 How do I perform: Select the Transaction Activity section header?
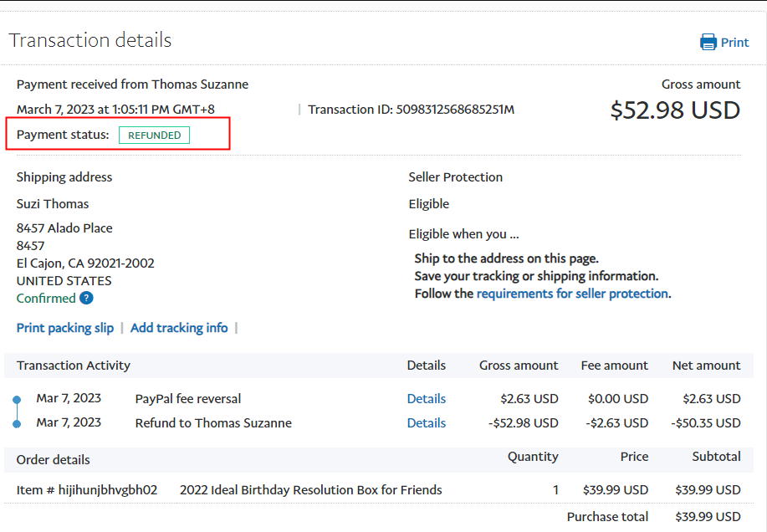74,366
